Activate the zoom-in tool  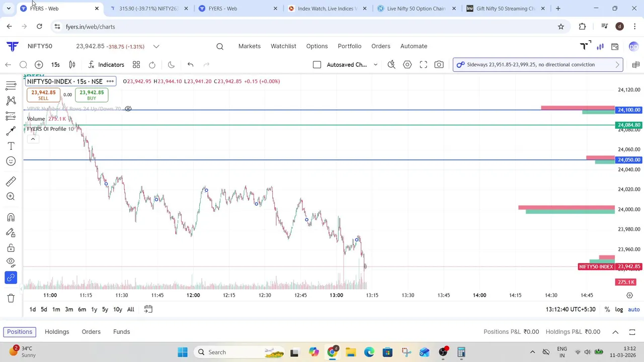point(11,197)
